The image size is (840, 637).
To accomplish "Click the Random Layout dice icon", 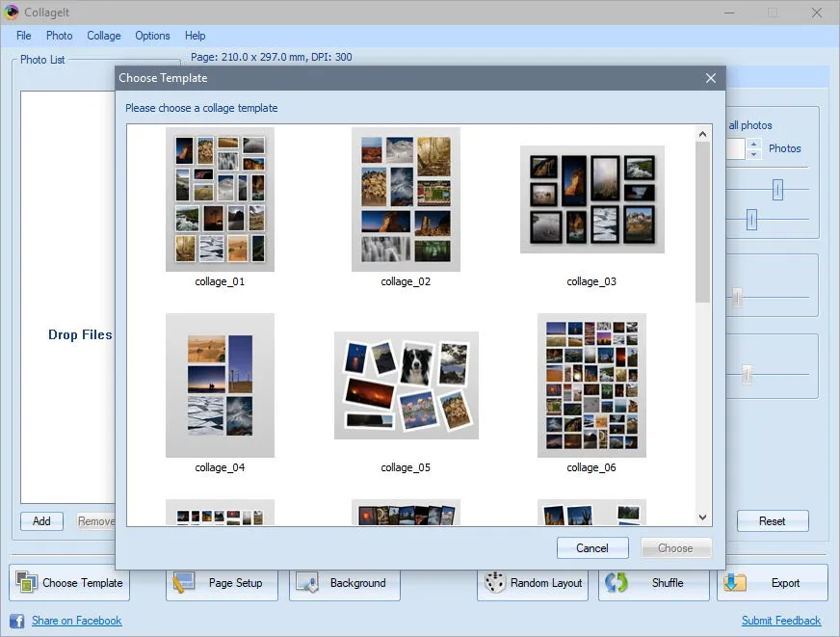I will point(494,582).
